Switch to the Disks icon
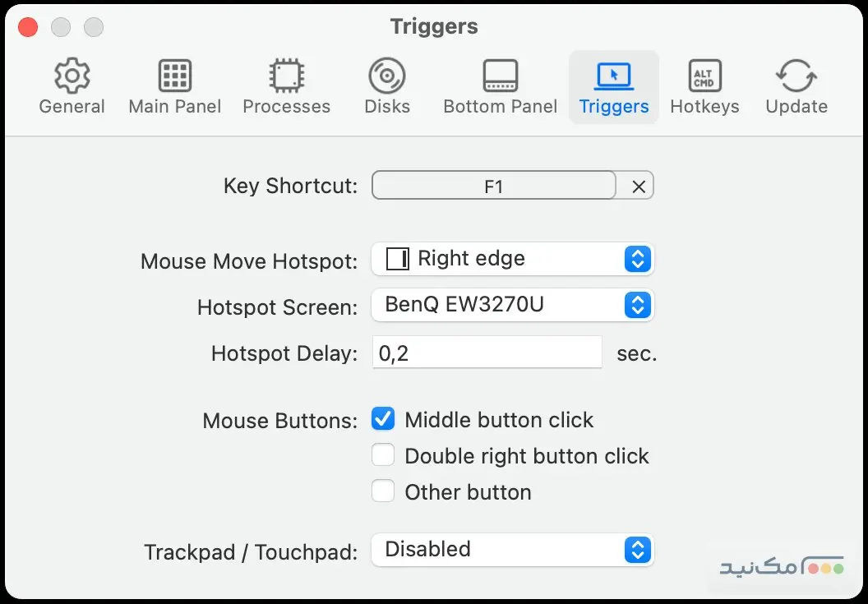The image size is (868, 604). pos(386,76)
